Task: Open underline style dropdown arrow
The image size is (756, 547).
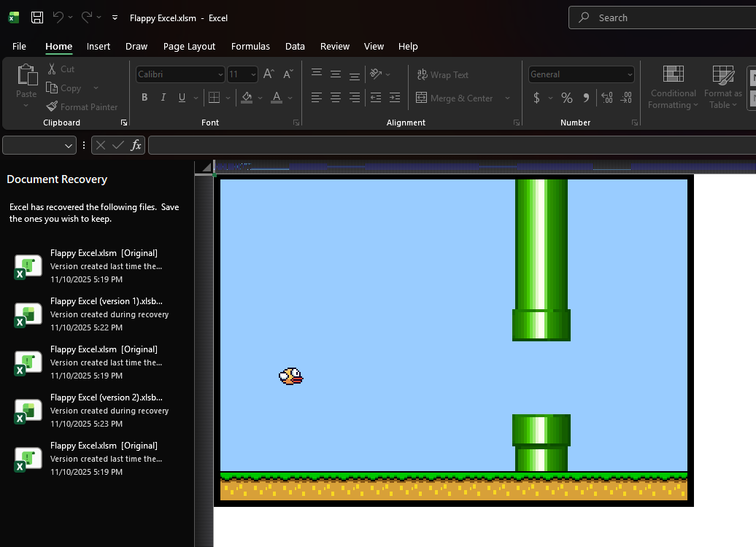Action: (x=196, y=98)
